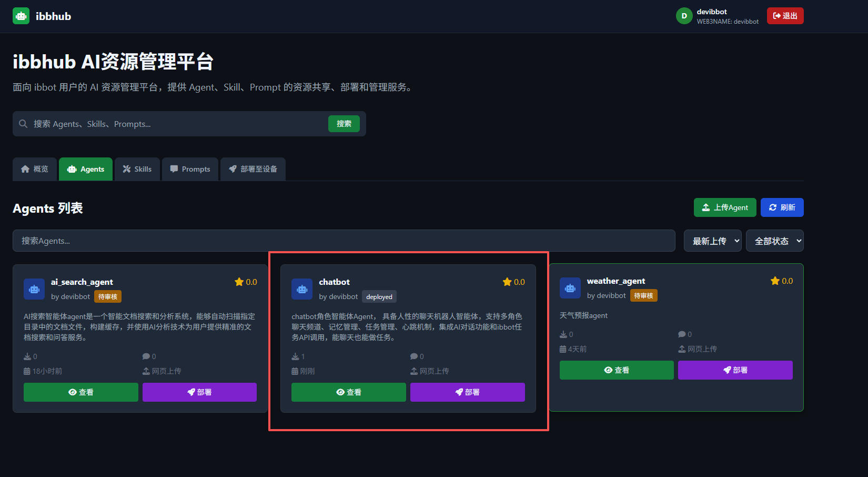Switch to the Skills tab
The height and width of the screenshot is (477, 868).
click(x=137, y=169)
